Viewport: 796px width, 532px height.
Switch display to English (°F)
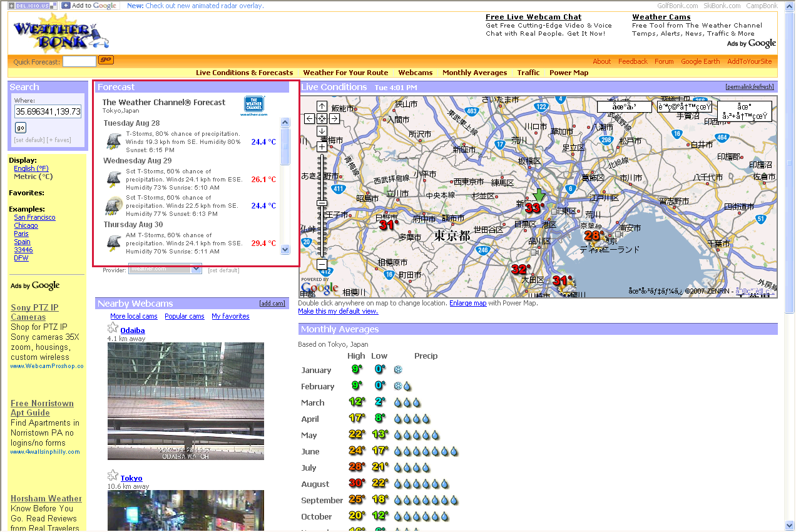coord(31,168)
